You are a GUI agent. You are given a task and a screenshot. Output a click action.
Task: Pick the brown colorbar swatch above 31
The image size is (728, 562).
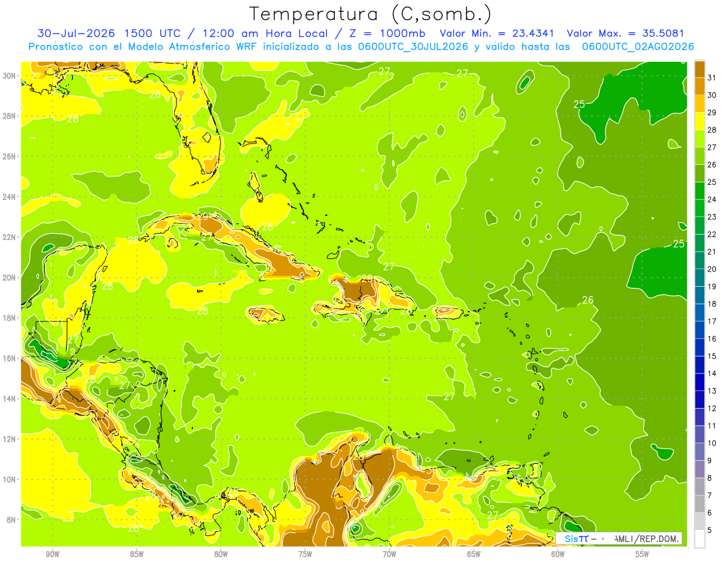point(699,69)
